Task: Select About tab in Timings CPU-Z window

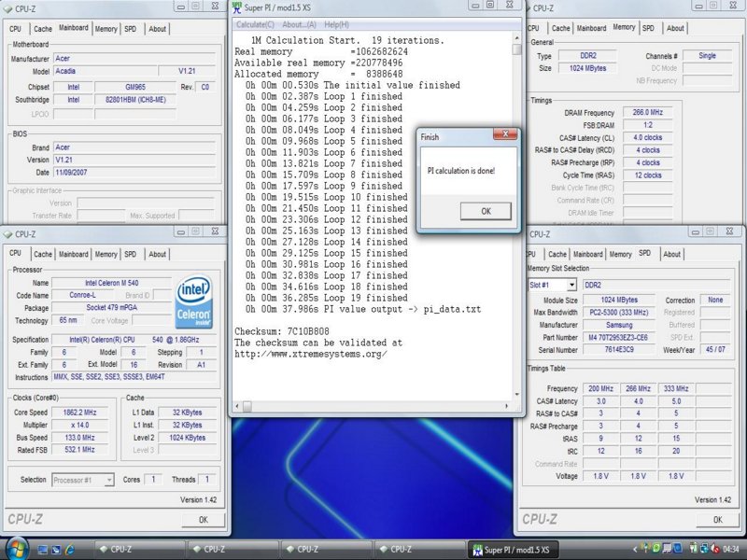Action: click(675, 29)
